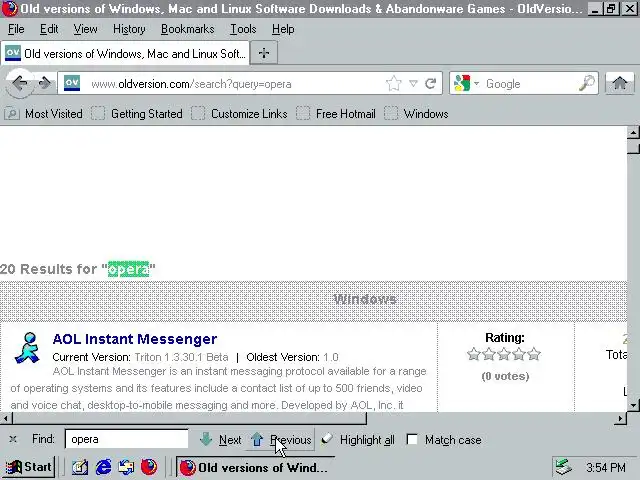Click the Oldest Version 1.0 text
Image resolution: width=640 pixels, height=480 pixels.
[292, 357]
